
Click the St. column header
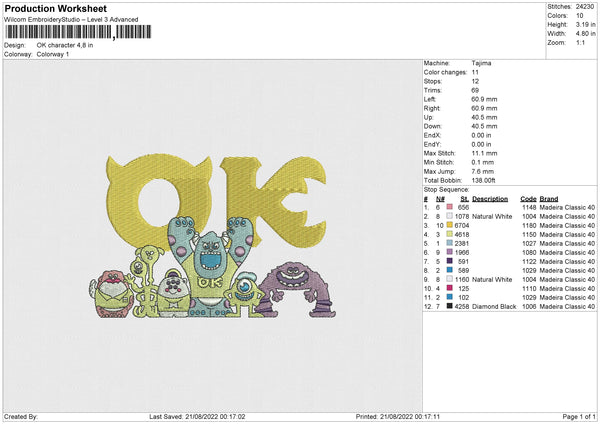coord(465,199)
